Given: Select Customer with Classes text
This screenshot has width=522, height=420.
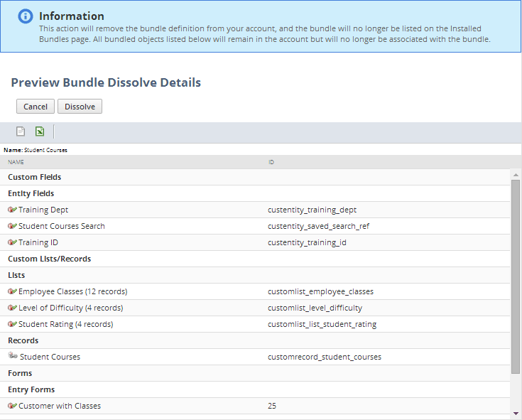Looking at the screenshot, I should 60,406.
